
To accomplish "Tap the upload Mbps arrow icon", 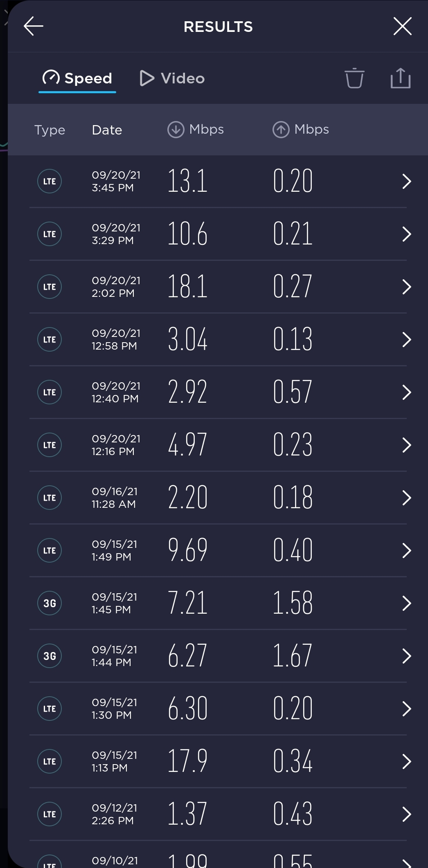I will tap(281, 130).
